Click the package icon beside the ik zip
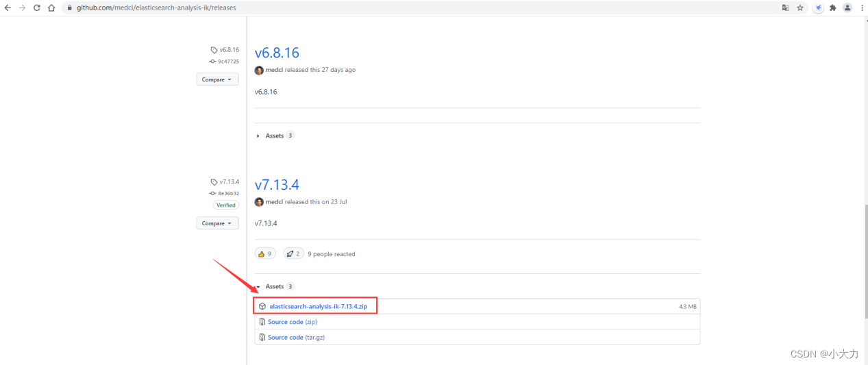 pos(262,307)
